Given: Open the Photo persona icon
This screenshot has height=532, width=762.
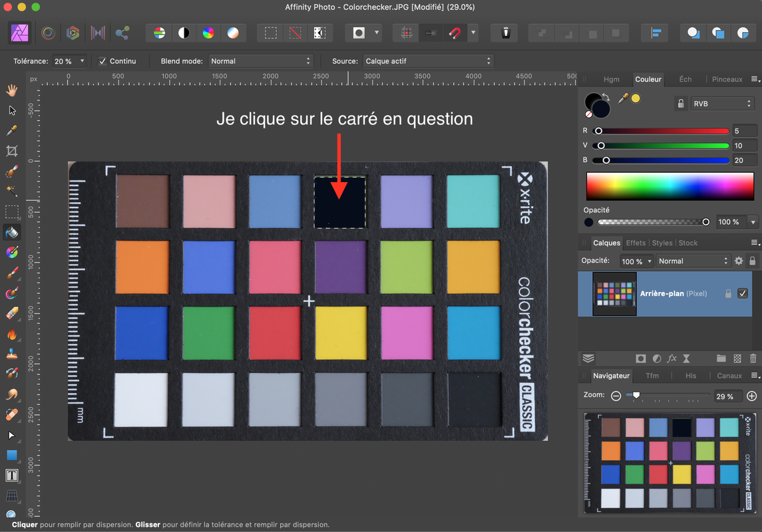Looking at the screenshot, I should click(20, 33).
